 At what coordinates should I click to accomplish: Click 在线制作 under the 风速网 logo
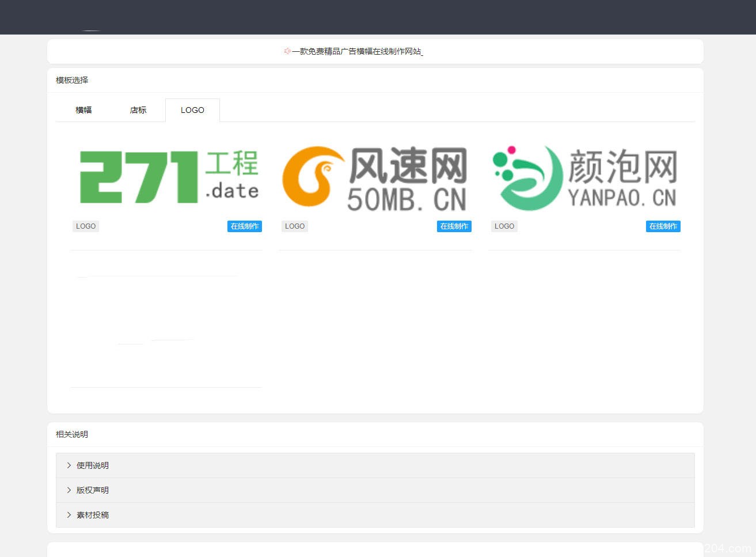pos(454,226)
